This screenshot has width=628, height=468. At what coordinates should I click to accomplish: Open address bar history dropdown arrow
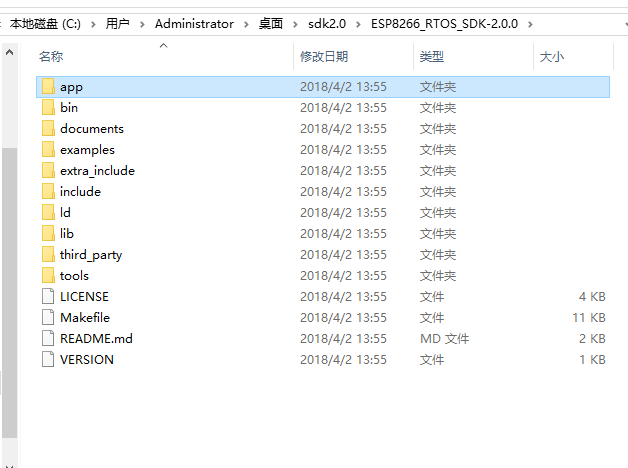(x=625, y=24)
